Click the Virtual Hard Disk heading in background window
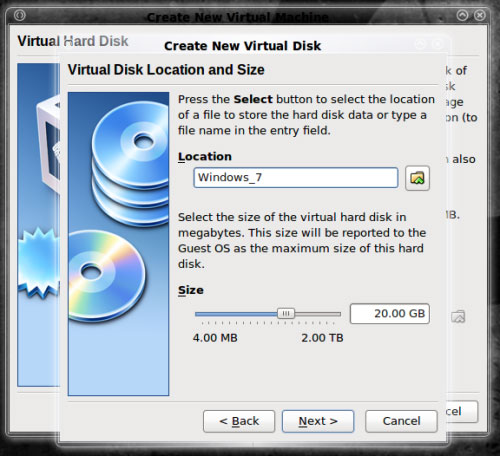500x456 pixels. [x=73, y=41]
